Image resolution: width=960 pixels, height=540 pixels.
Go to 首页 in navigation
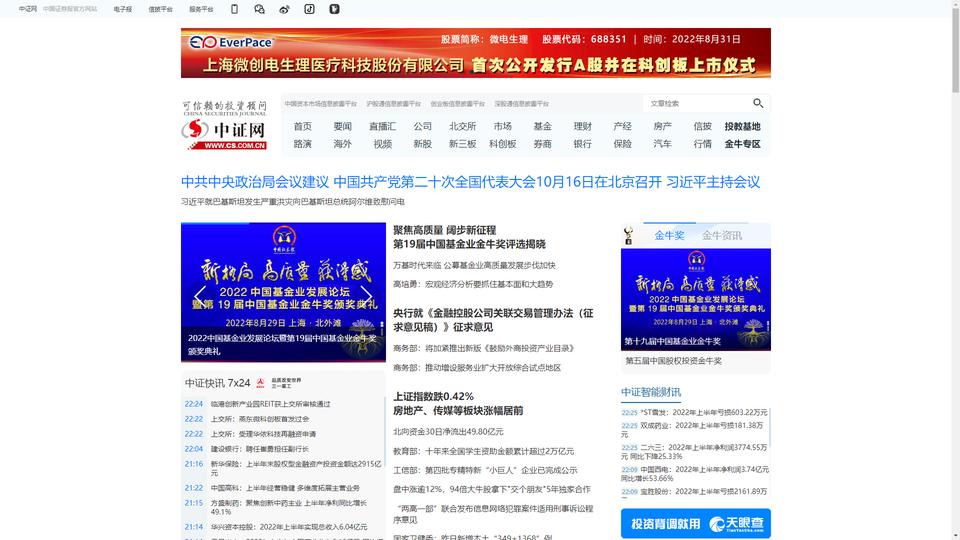tap(302, 126)
